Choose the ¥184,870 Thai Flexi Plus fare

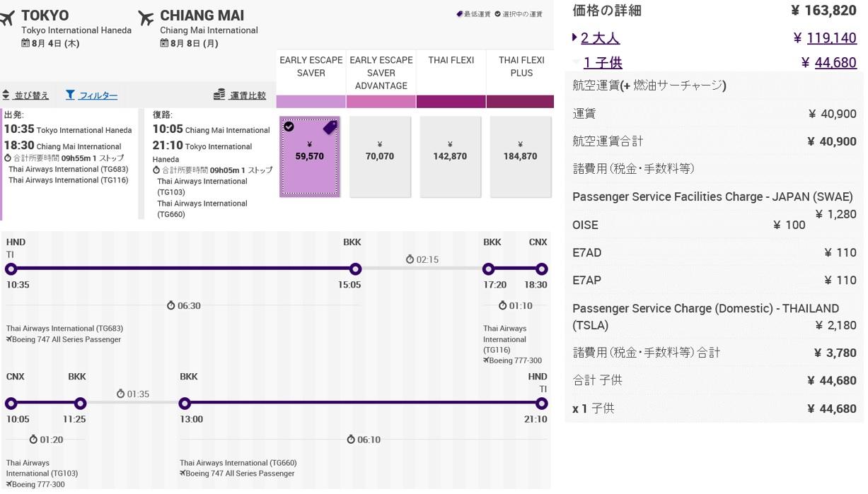click(x=520, y=156)
